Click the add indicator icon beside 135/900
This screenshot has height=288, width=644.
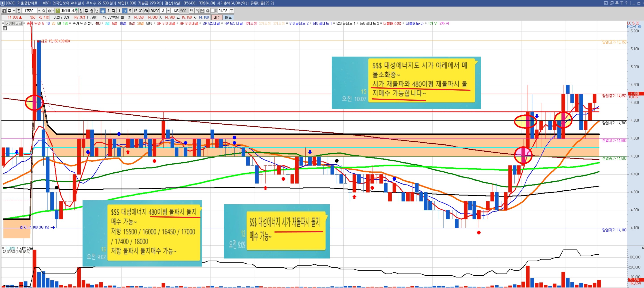tap(191, 11)
